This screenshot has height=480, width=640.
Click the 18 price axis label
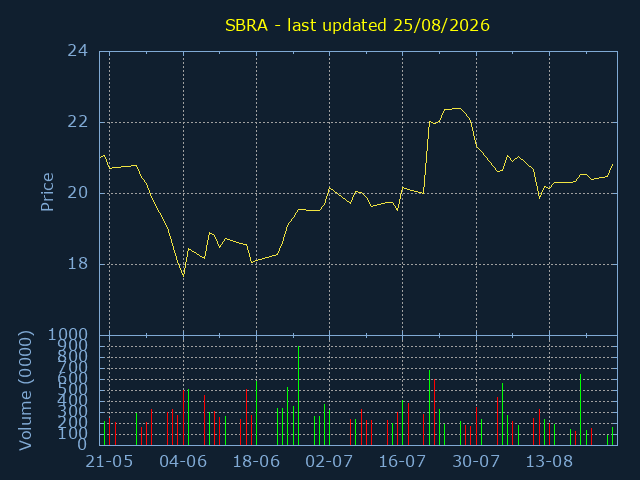click(x=78, y=264)
